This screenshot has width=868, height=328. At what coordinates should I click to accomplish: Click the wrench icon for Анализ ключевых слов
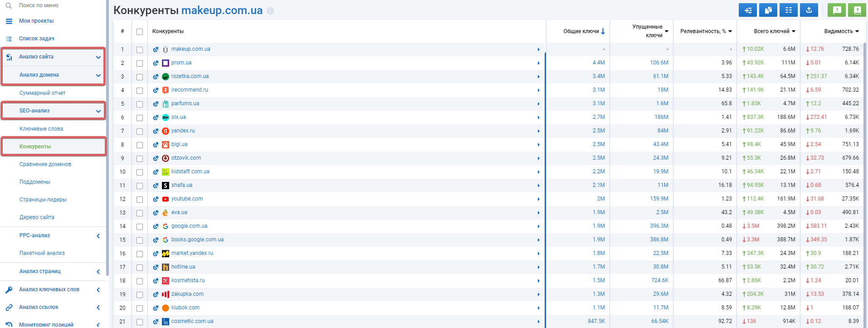[x=9, y=289]
